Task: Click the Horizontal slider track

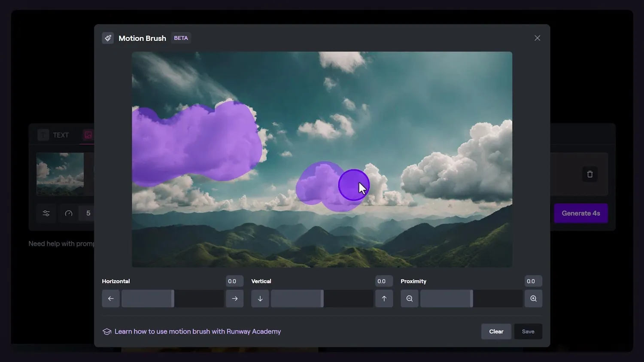Action: click(x=173, y=298)
